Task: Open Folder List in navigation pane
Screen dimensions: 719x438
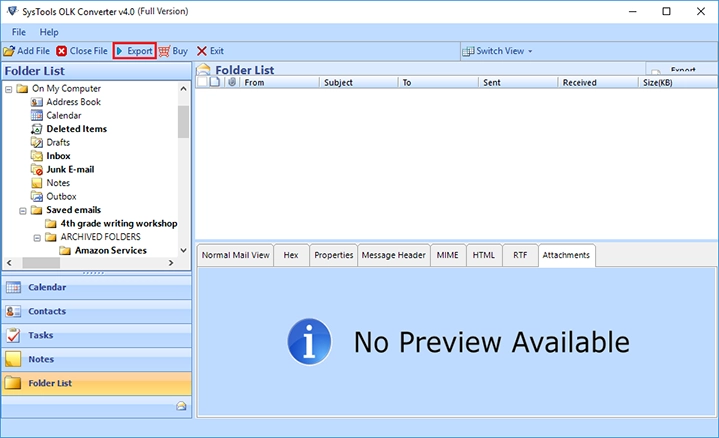Action: (96, 383)
